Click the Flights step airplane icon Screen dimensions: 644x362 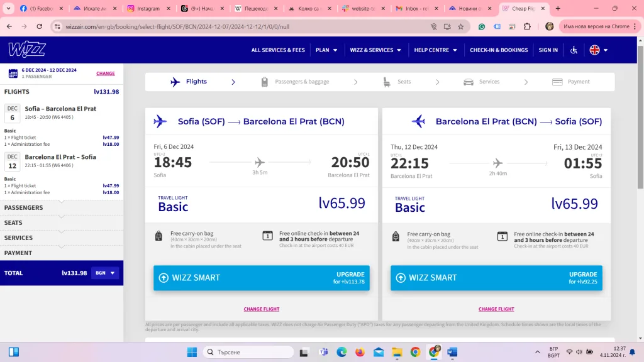click(x=175, y=82)
